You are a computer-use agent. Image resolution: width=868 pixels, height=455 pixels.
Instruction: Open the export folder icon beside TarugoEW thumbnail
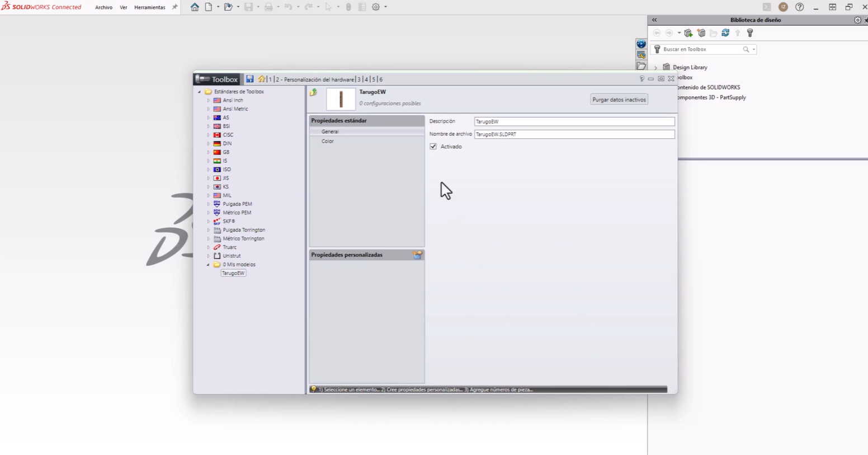(313, 92)
